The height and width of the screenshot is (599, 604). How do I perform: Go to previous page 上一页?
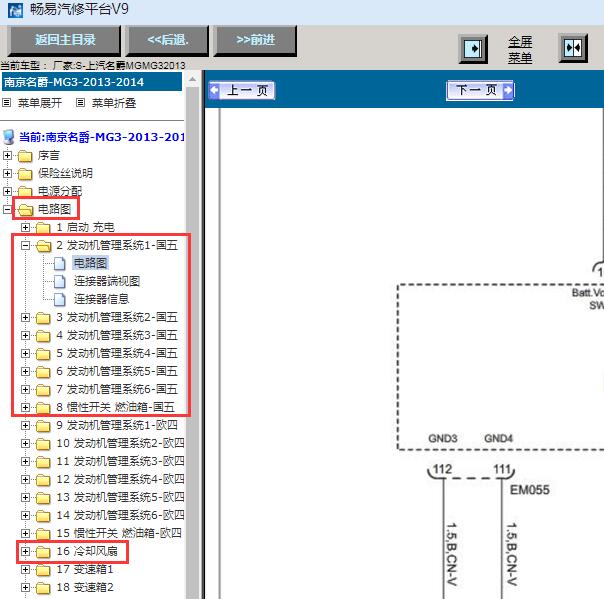(242, 91)
